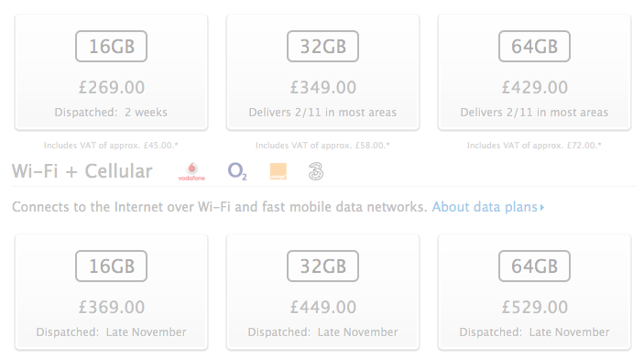Click the £45.00 VAT note
644x359 pixels.
tap(112, 146)
